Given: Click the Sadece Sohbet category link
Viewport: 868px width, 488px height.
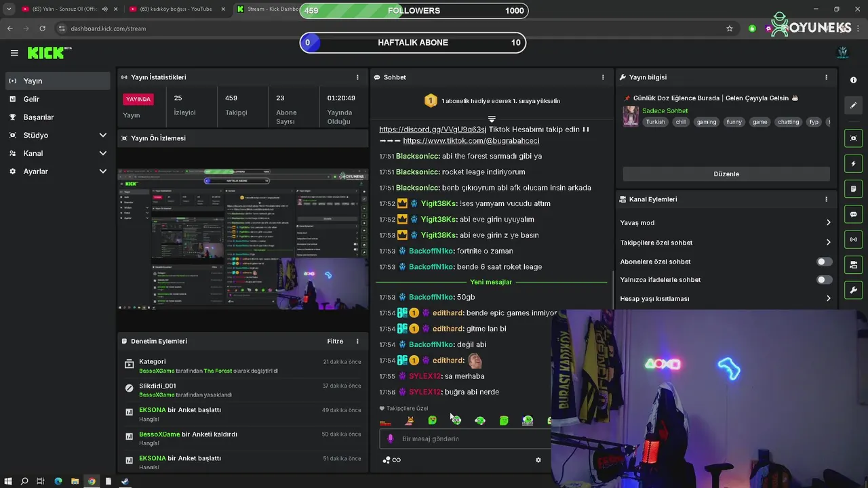Looking at the screenshot, I should 665,110.
